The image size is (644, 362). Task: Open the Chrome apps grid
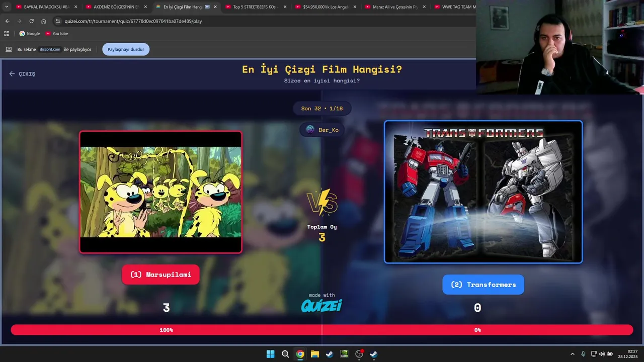pyautogui.click(x=7, y=33)
